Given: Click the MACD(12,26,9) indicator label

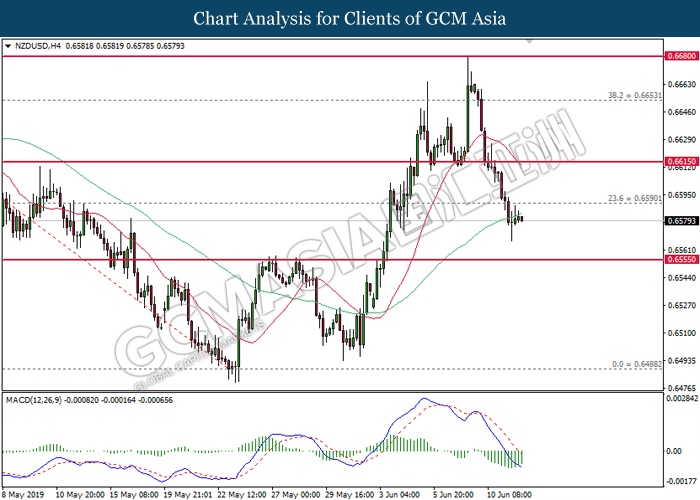Looking at the screenshot, I should click(x=33, y=400).
